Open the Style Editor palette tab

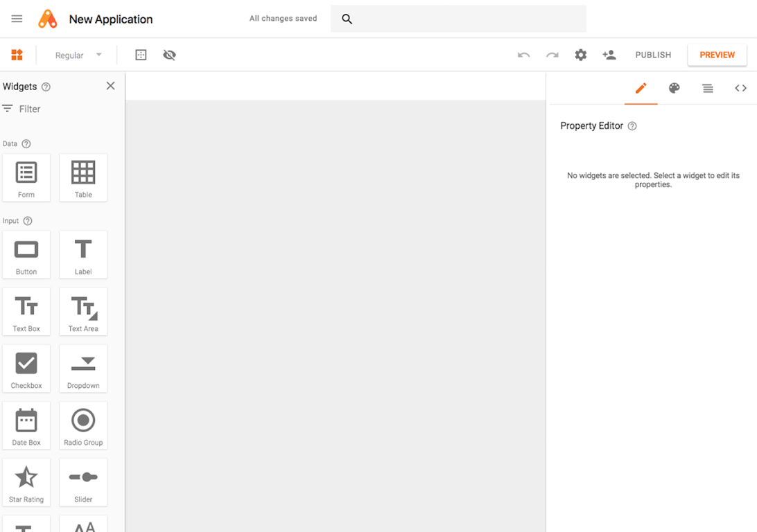[x=674, y=88]
